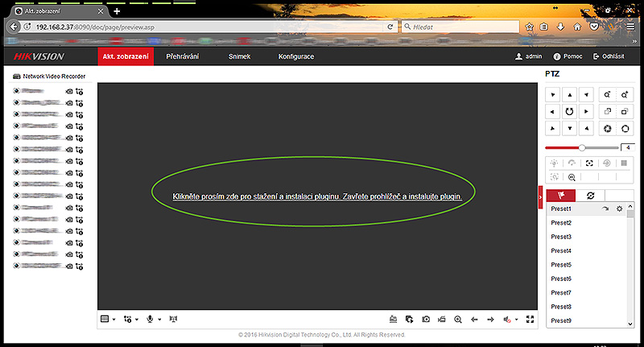644x347 pixels.
Task: Enter full screen live view
Action: [x=530, y=319]
